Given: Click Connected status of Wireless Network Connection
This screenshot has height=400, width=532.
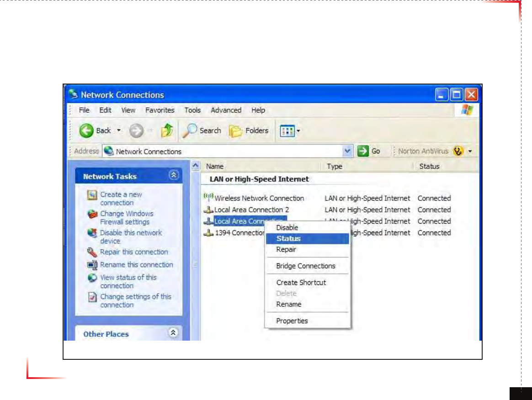Looking at the screenshot, I should point(434,198).
